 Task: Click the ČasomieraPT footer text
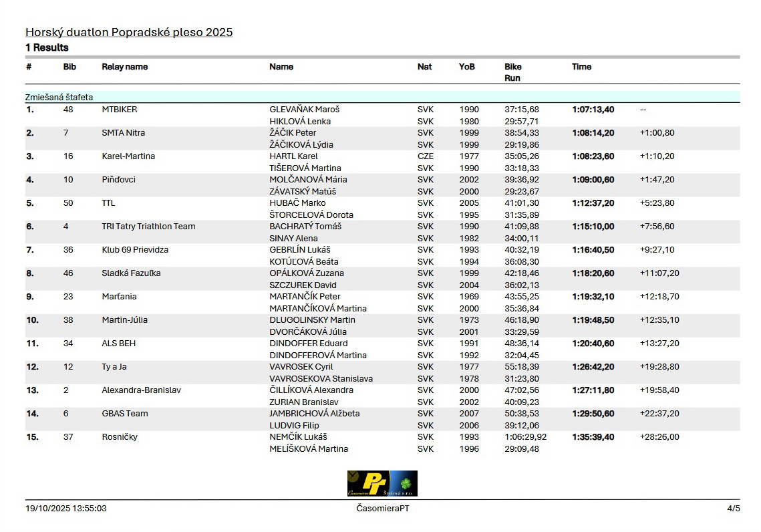(383, 509)
